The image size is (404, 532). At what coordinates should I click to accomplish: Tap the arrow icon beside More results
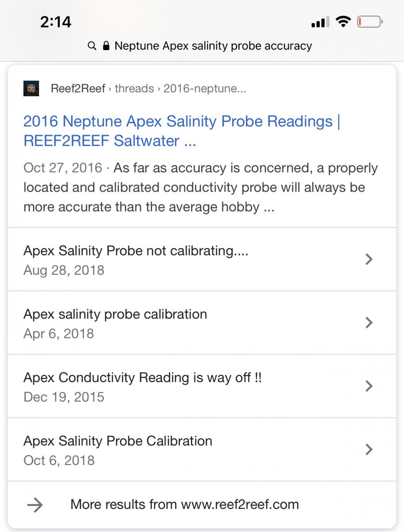click(x=35, y=505)
